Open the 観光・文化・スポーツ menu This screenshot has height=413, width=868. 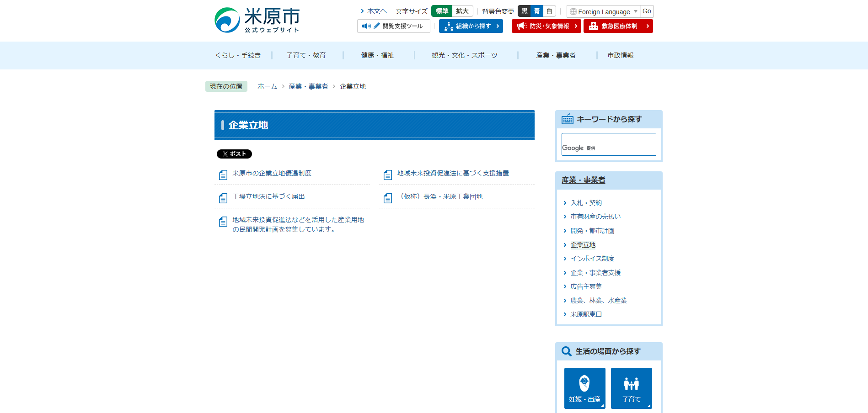point(465,55)
